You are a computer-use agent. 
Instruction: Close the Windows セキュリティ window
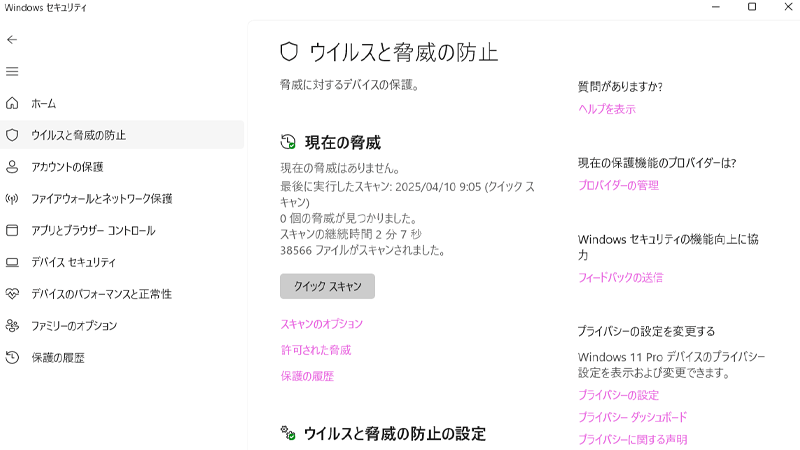click(788, 7)
